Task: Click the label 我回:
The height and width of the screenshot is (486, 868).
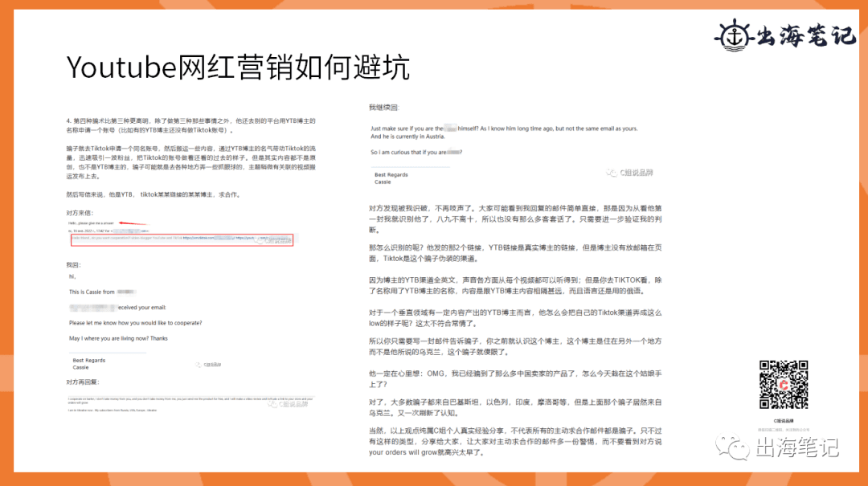Action: point(74,264)
